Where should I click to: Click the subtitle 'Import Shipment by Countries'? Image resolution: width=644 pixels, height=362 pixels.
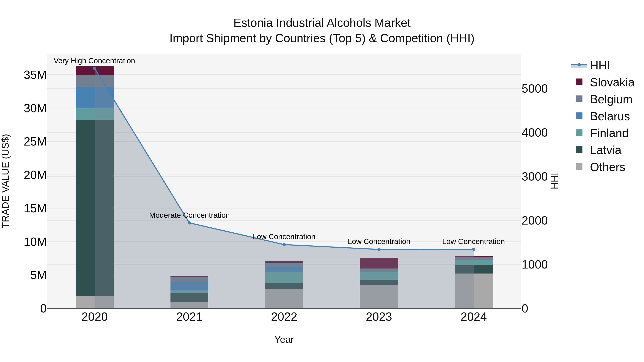pyautogui.click(x=248, y=38)
